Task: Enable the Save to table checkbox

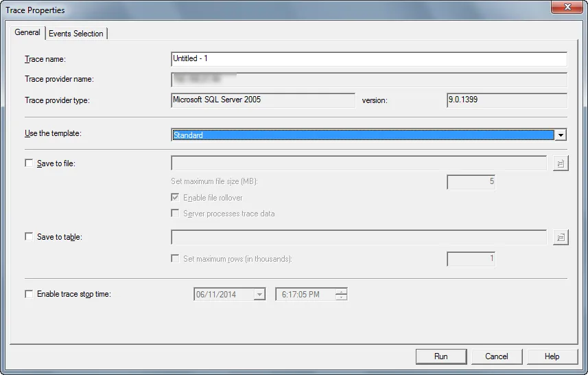Action: 29,236
